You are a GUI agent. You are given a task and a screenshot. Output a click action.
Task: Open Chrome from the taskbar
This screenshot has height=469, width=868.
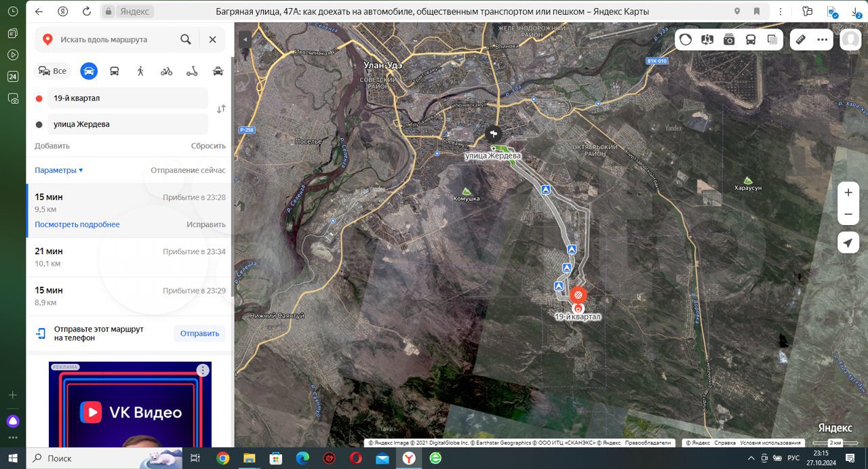point(222,458)
